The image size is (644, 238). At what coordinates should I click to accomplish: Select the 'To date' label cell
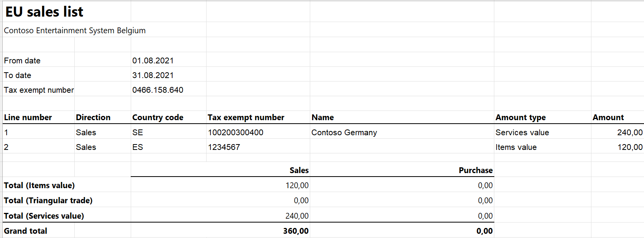click(x=17, y=75)
